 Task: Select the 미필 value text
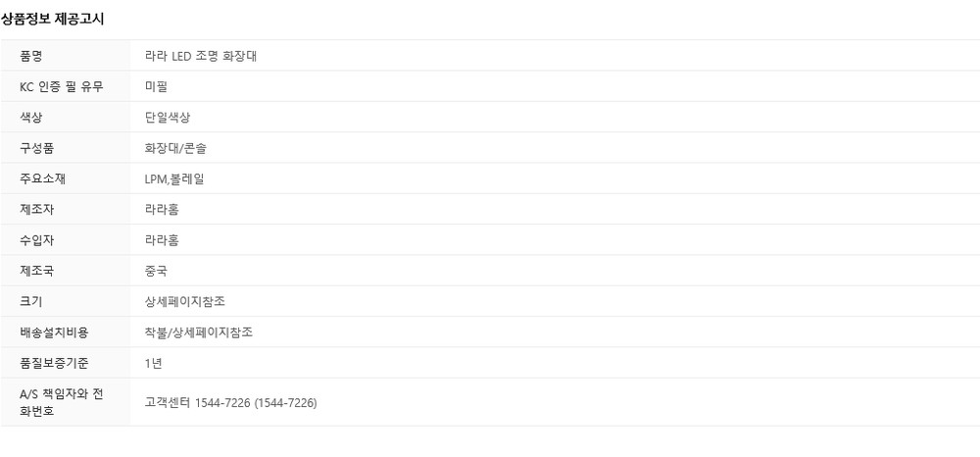[x=155, y=86]
